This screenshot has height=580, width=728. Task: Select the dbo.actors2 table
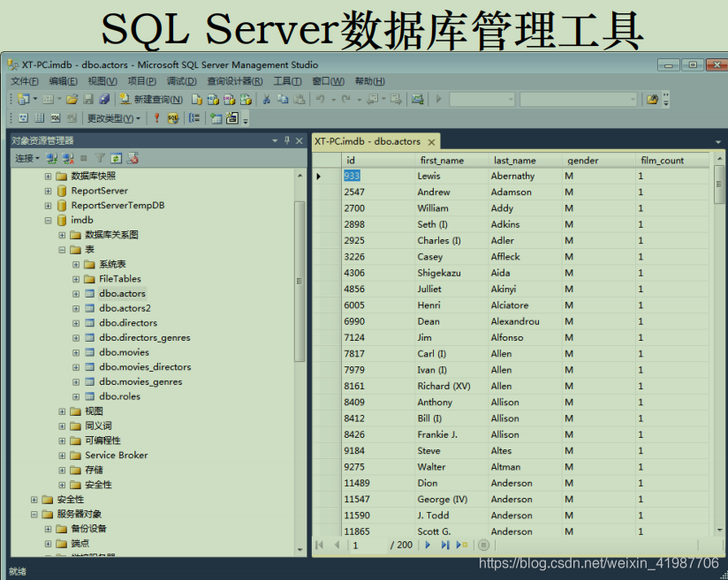click(x=125, y=309)
